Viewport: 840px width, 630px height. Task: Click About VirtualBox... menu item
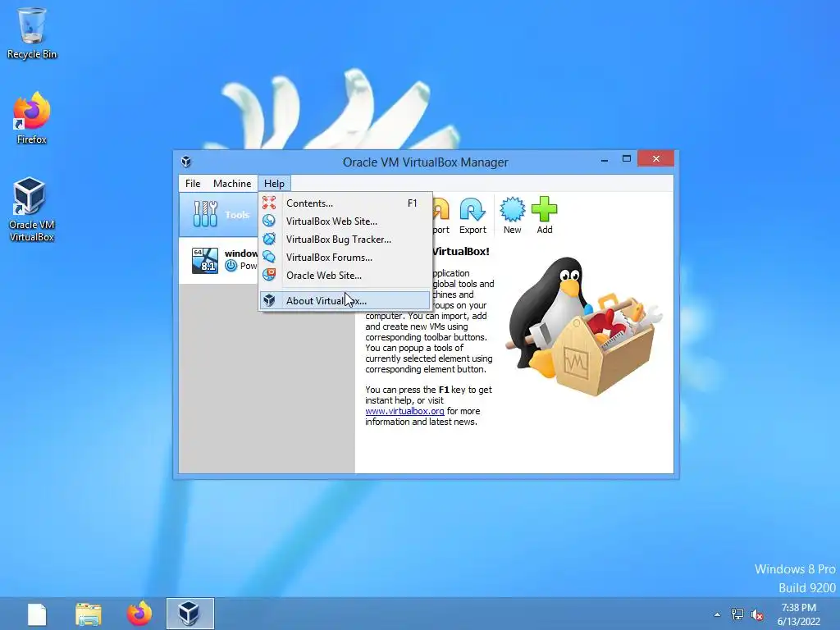click(x=345, y=300)
